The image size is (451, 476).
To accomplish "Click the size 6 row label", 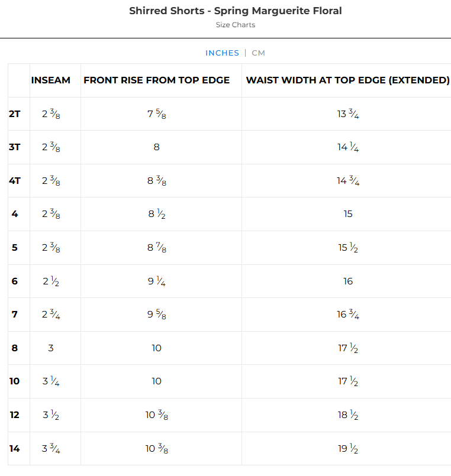I will 15,281.
